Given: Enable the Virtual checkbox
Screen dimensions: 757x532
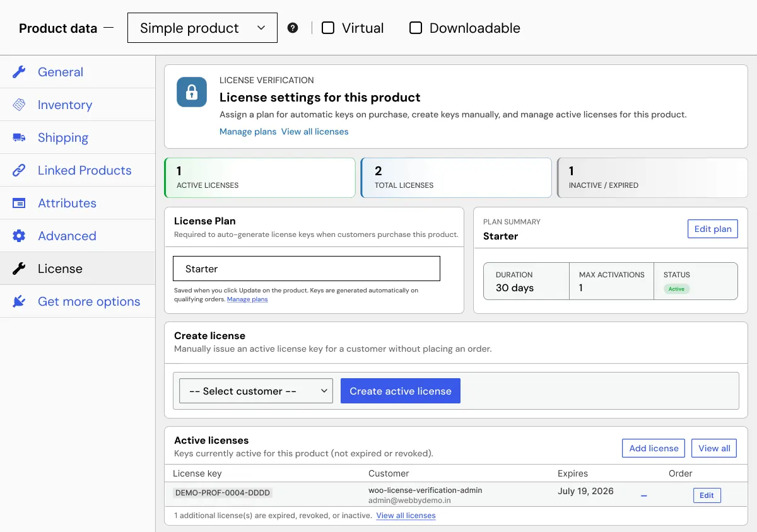Looking at the screenshot, I should (x=328, y=28).
